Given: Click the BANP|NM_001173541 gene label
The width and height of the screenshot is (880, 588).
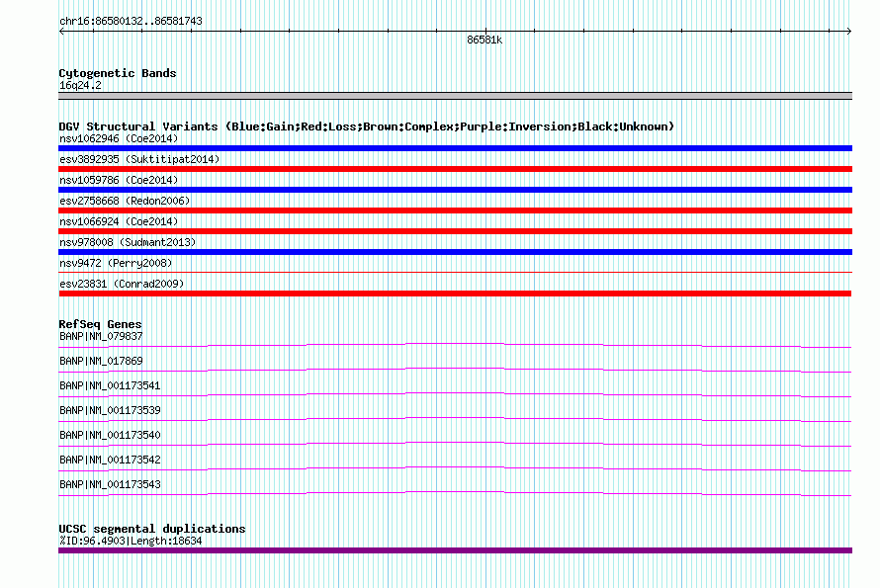Looking at the screenshot, I should click(110, 385).
